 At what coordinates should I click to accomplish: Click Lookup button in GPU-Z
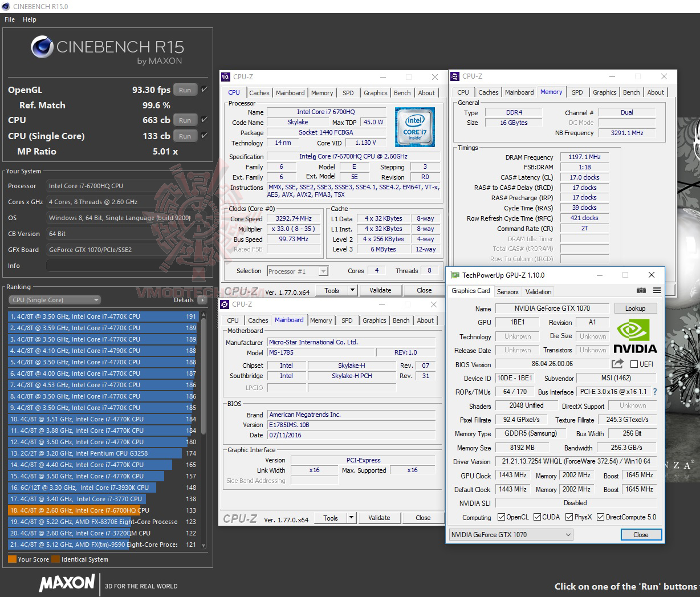click(x=635, y=308)
